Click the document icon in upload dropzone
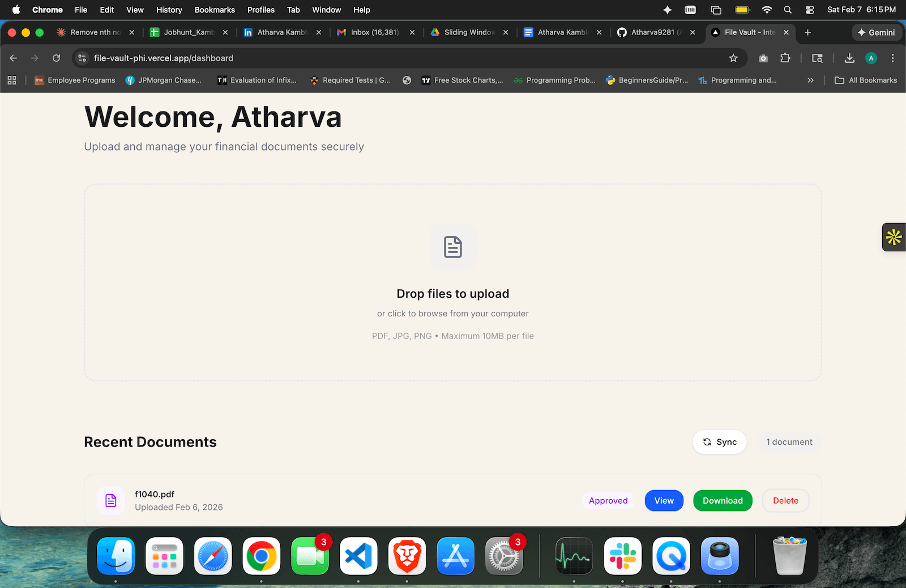Screen dimensions: 906x588 point(452,247)
